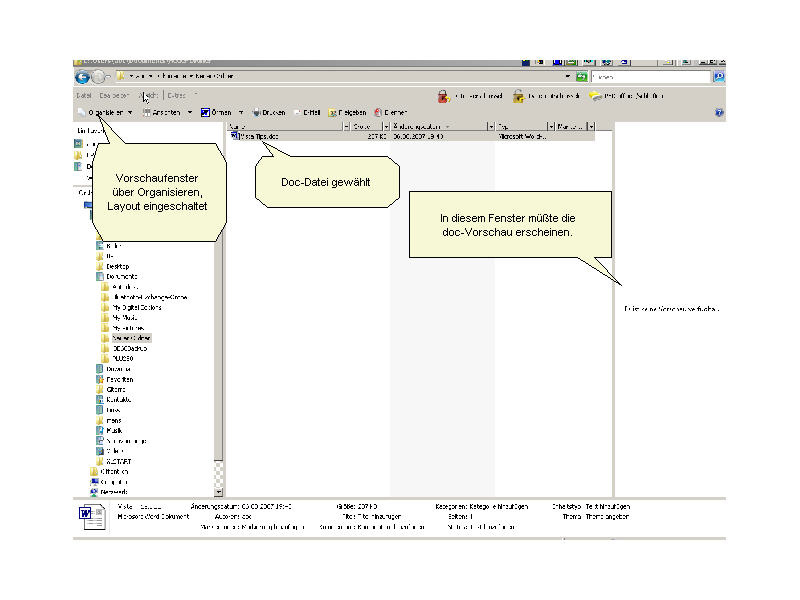The height and width of the screenshot is (600, 800).
Task: Open the Ansichten dropdown arrow
Action: click(190, 113)
